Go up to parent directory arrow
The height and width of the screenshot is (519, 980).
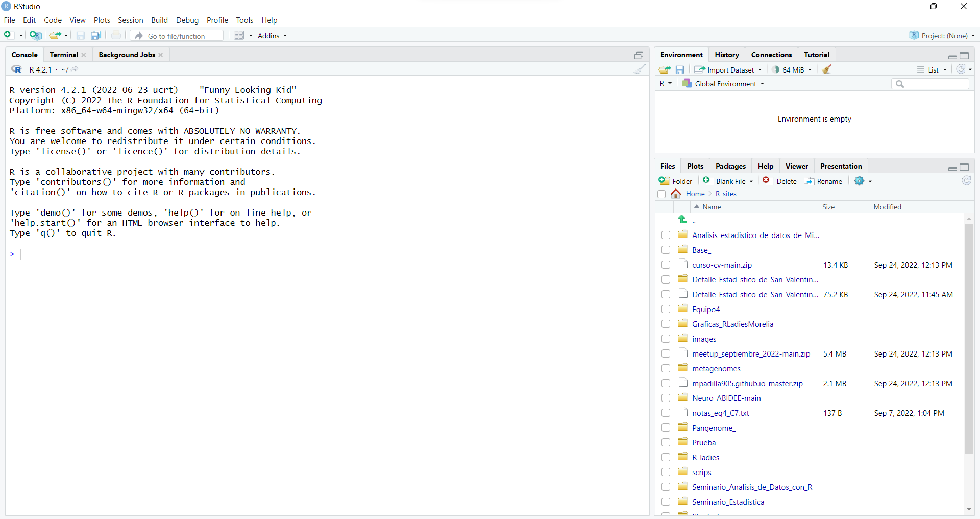pyautogui.click(x=683, y=219)
